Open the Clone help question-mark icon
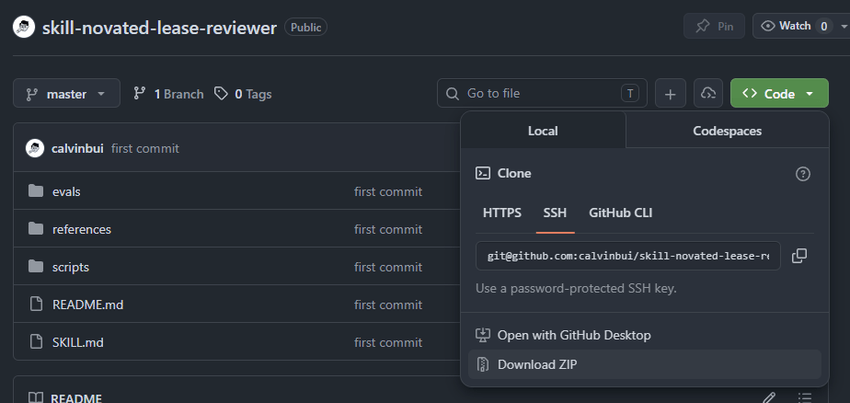The height and width of the screenshot is (403, 850). point(802,174)
